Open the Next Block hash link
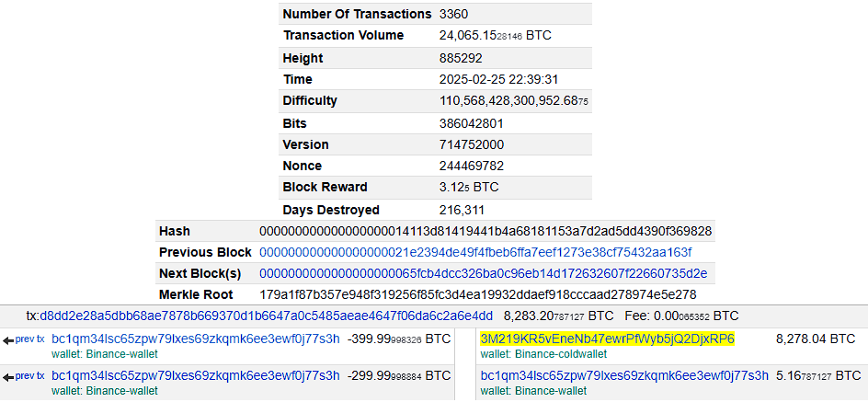The height and width of the screenshot is (402, 868). [483, 273]
